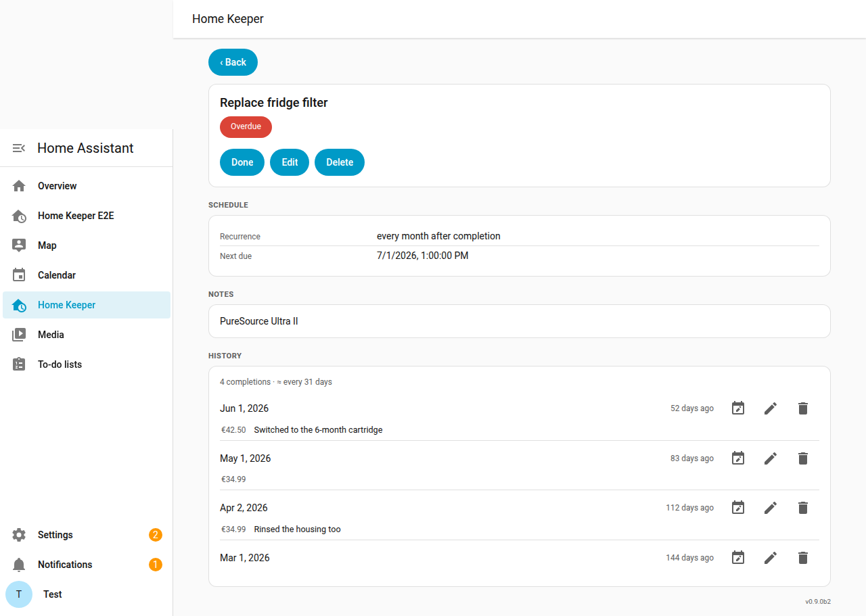Image resolution: width=866 pixels, height=616 pixels.
Task: Open the Test user profile label
Action: click(53, 594)
